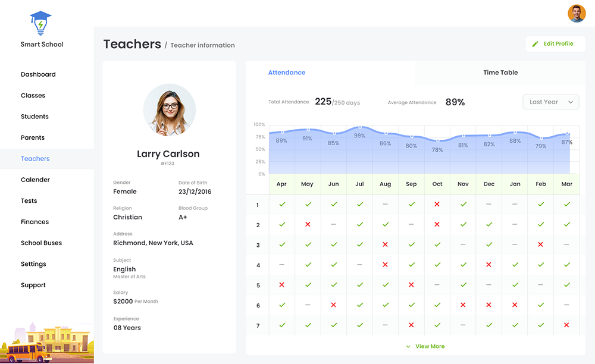Click the pencil icon on Edit Profile

536,43
